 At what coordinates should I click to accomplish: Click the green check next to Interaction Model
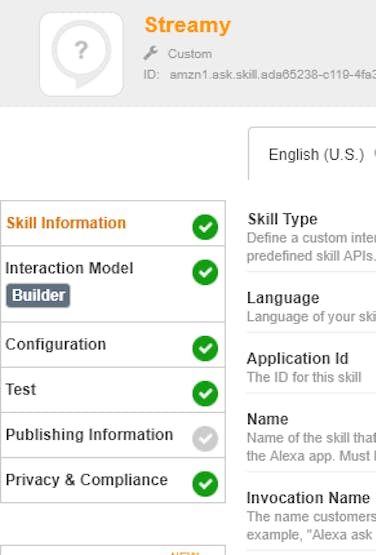point(205,272)
